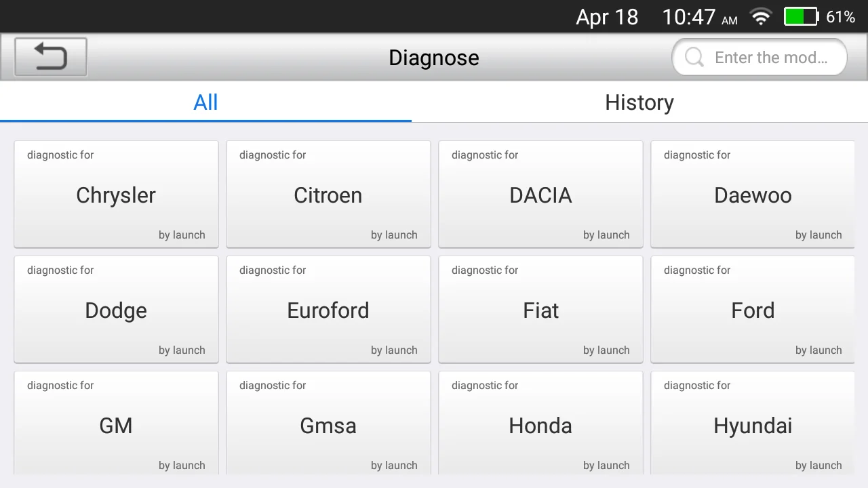Image resolution: width=868 pixels, height=488 pixels.
Task: Open diagnostic for Citroen
Action: pyautogui.click(x=328, y=195)
